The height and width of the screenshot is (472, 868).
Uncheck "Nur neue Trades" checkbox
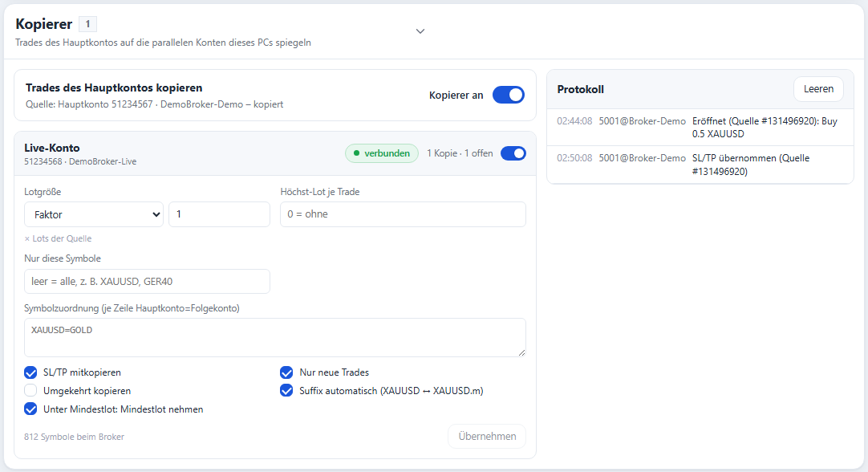[x=286, y=372]
